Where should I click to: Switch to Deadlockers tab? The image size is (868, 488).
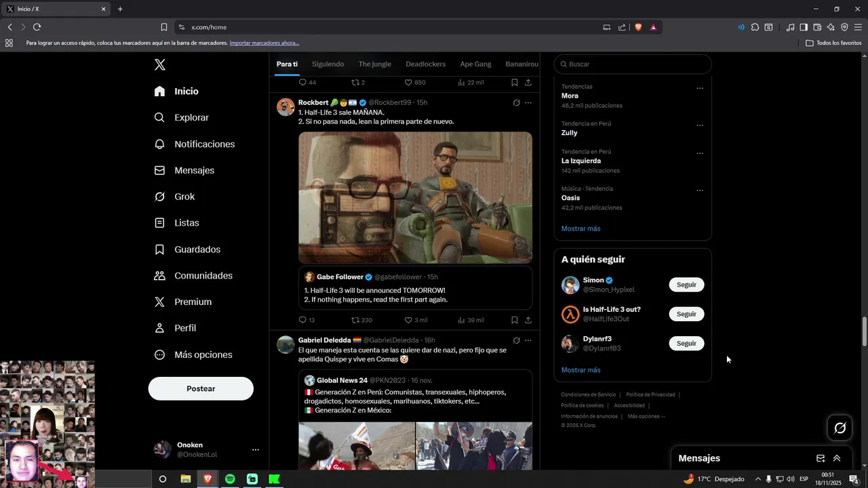coord(426,64)
